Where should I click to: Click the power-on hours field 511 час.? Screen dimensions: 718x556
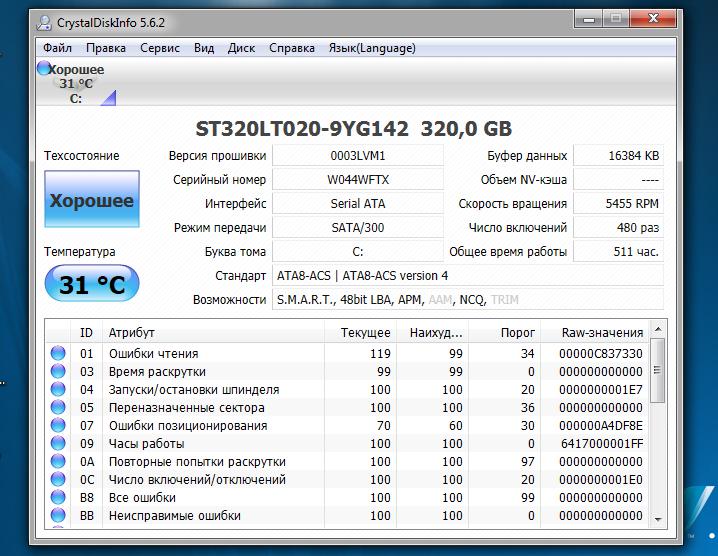click(x=618, y=251)
